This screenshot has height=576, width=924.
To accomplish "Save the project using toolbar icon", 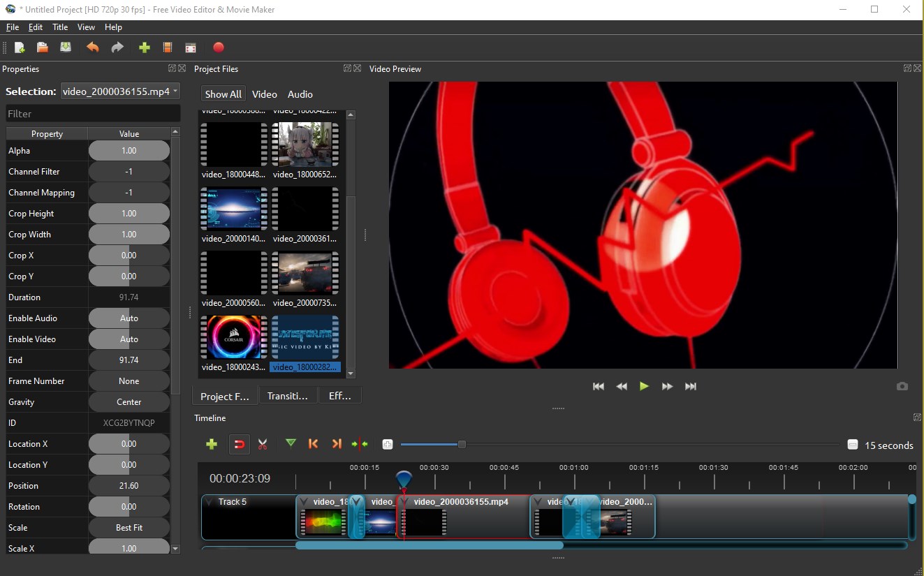I will pos(66,47).
